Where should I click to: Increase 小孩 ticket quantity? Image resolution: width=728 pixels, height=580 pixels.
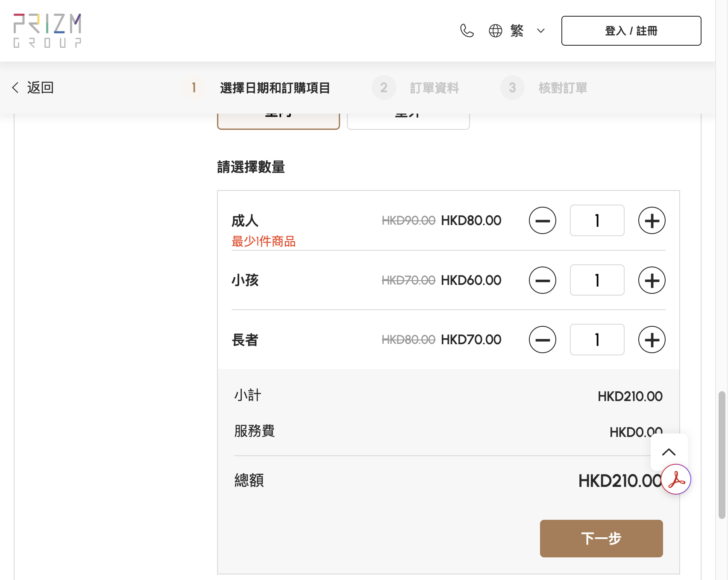[652, 281]
